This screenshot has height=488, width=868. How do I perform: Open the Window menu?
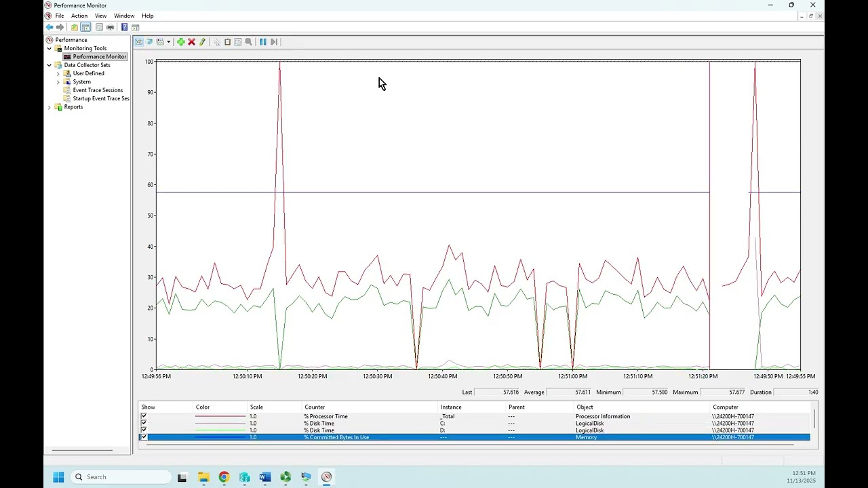coord(124,16)
